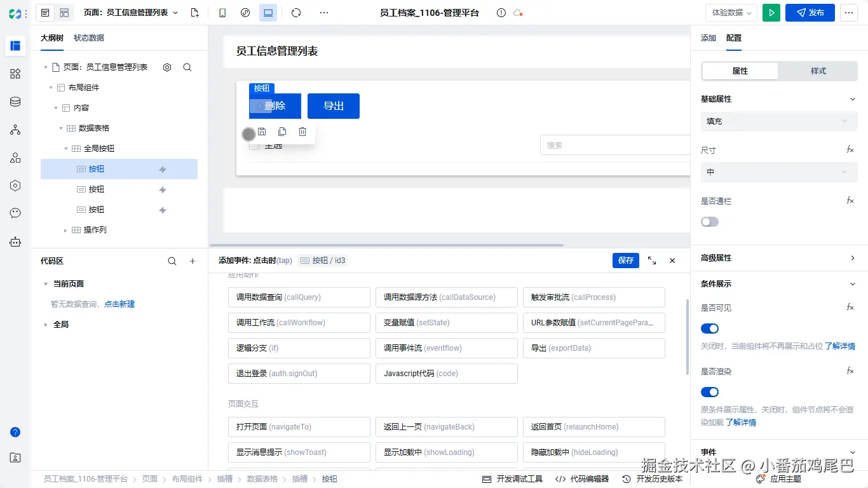Viewport: 868px width, 488px height.
Task: Select the 属性 segment tab
Action: pos(740,71)
